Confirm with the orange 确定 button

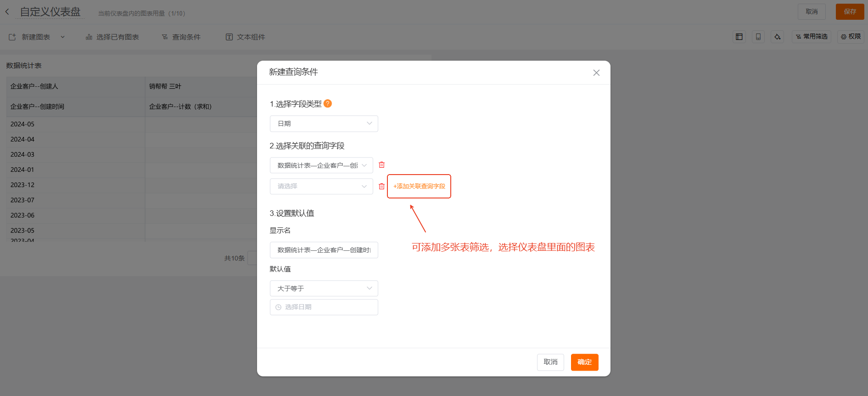coord(584,362)
